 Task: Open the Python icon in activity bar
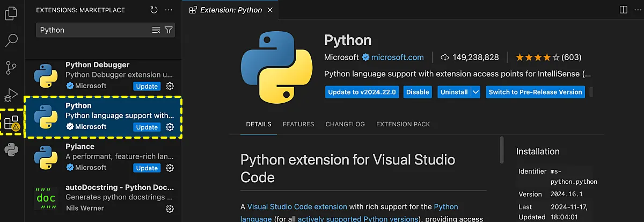click(11, 150)
